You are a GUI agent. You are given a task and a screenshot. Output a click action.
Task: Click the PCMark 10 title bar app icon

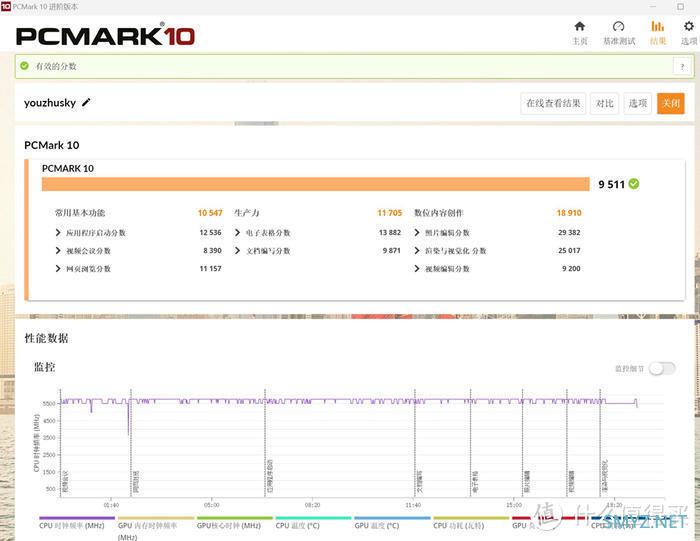click(5, 6)
